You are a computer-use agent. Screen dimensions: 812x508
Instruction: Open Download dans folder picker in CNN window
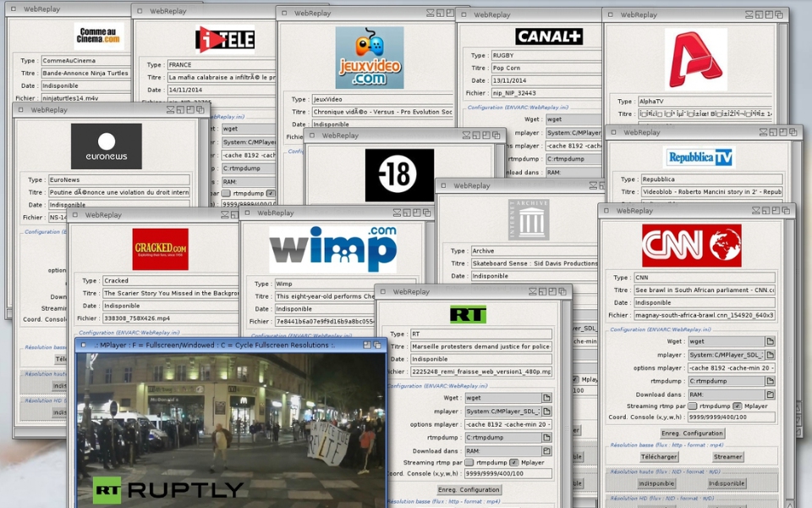click(x=771, y=395)
